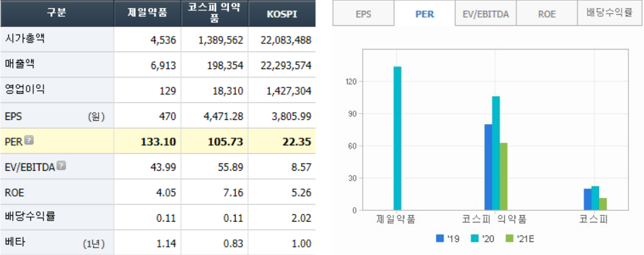This screenshot has height=255, width=644.
Task: Click the 1.00 beta value
Action: 302,243
